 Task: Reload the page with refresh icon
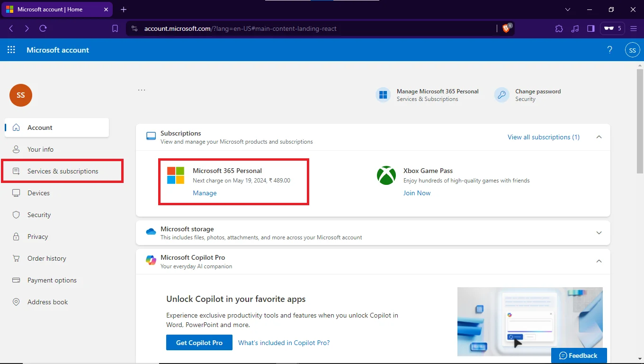click(x=43, y=28)
